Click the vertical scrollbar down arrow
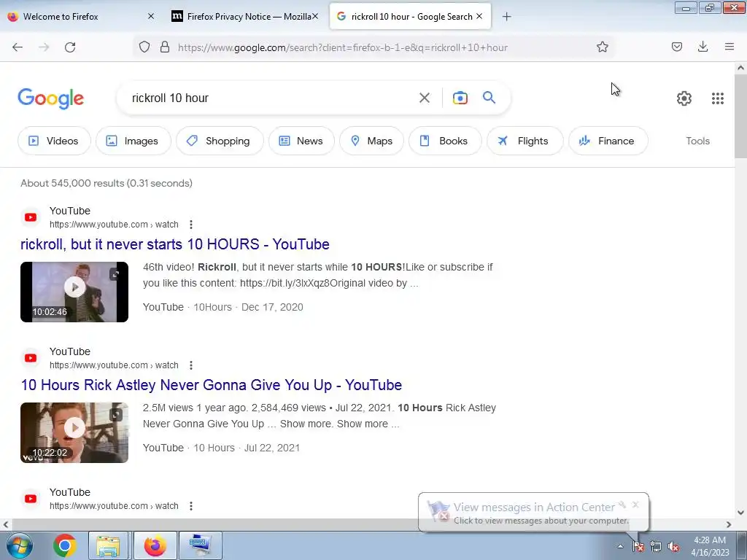Image resolution: width=747 pixels, height=560 pixels. point(740,513)
